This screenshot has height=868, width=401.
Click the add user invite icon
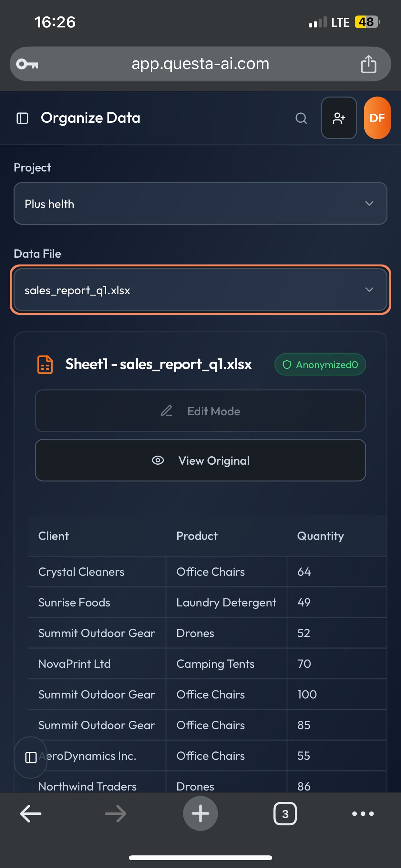click(x=339, y=118)
